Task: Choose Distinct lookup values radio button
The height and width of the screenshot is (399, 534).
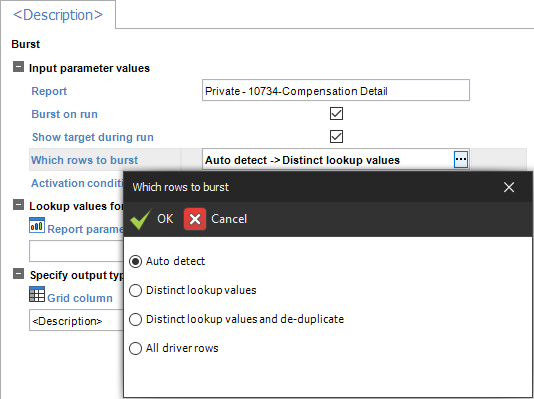Action: coord(135,290)
